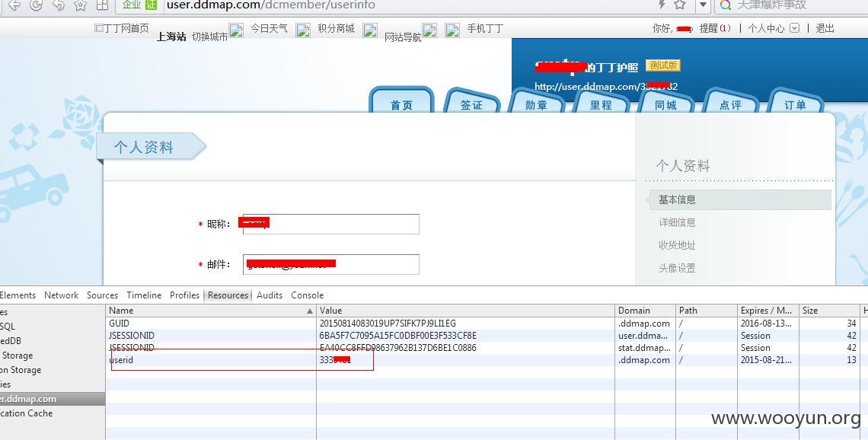Click the search engine icon in search box

726,5
